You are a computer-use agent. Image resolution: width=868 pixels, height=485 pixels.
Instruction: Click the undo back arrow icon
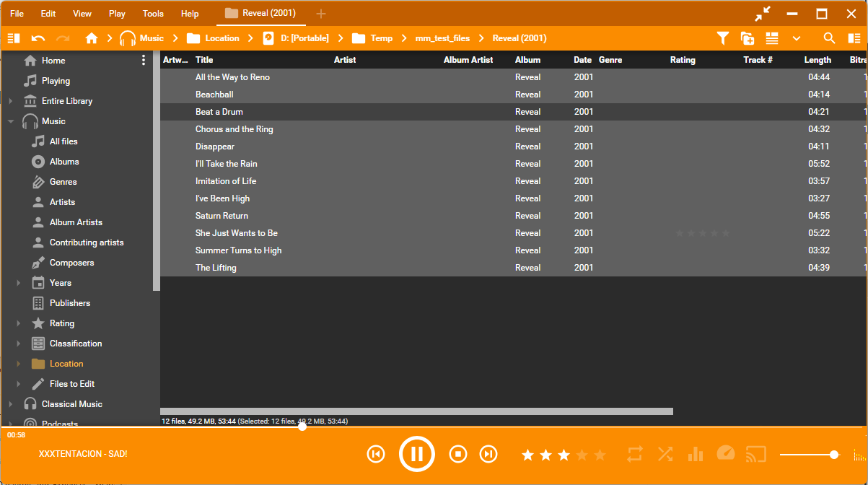pyautogui.click(x=38, y=38)
